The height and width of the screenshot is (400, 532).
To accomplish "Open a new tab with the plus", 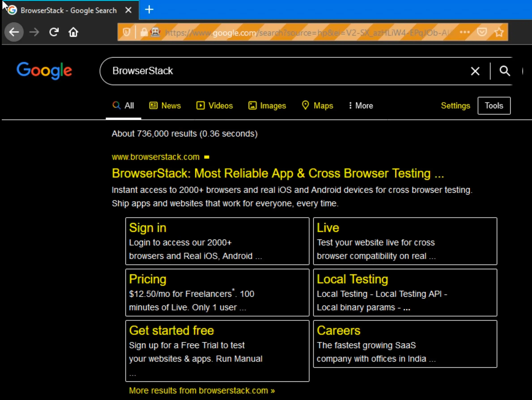I will tap(149, 10).
